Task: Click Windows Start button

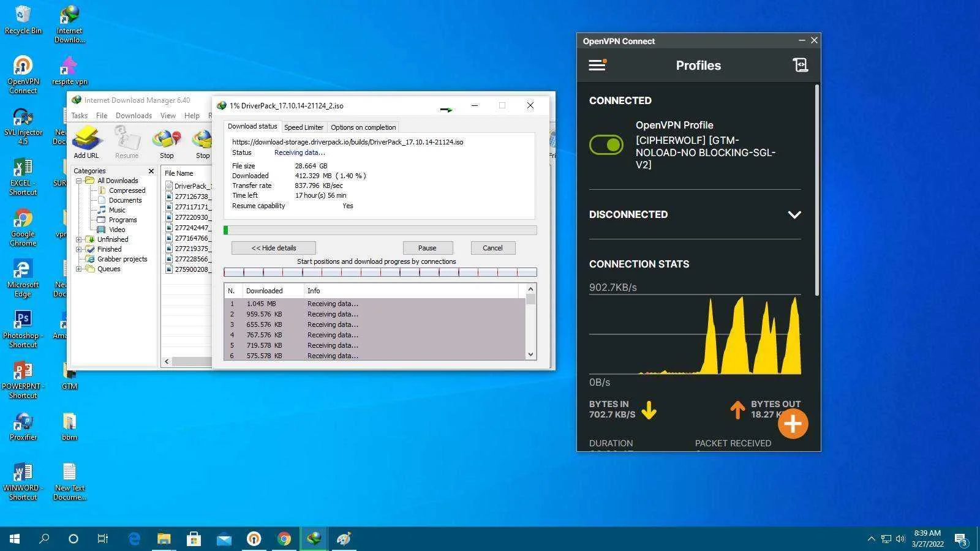Action: [15, 539]
